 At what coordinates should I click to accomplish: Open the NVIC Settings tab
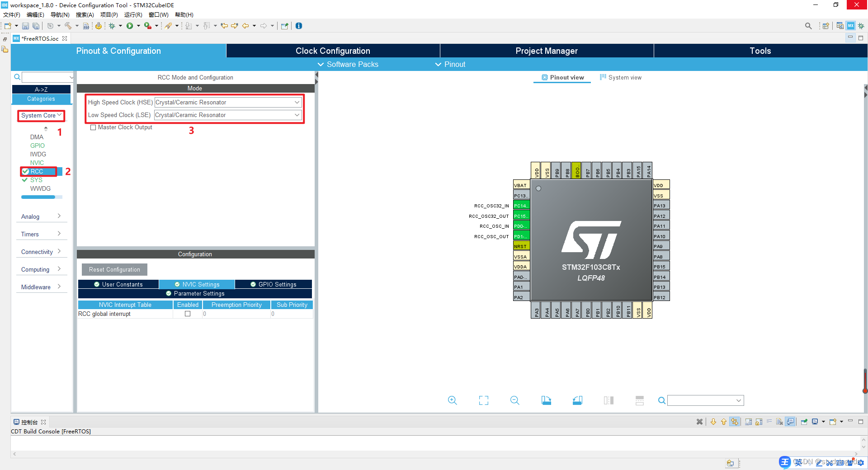point(197,284)
